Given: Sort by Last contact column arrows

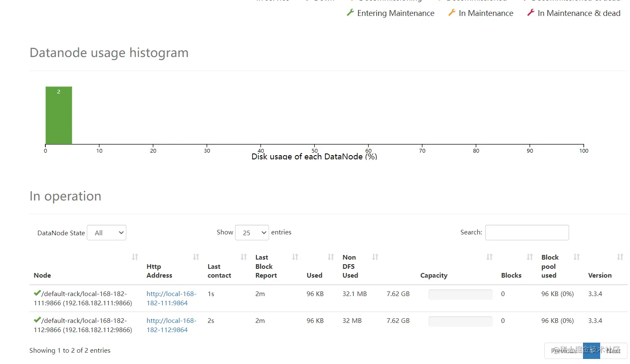Looking at the screenshot, I should click(x=244, y=257).
